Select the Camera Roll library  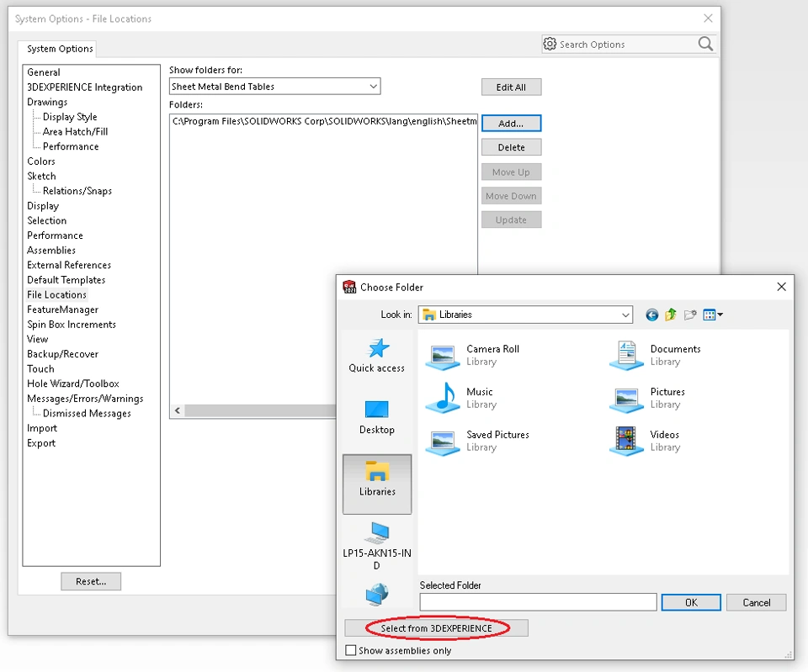473,355
